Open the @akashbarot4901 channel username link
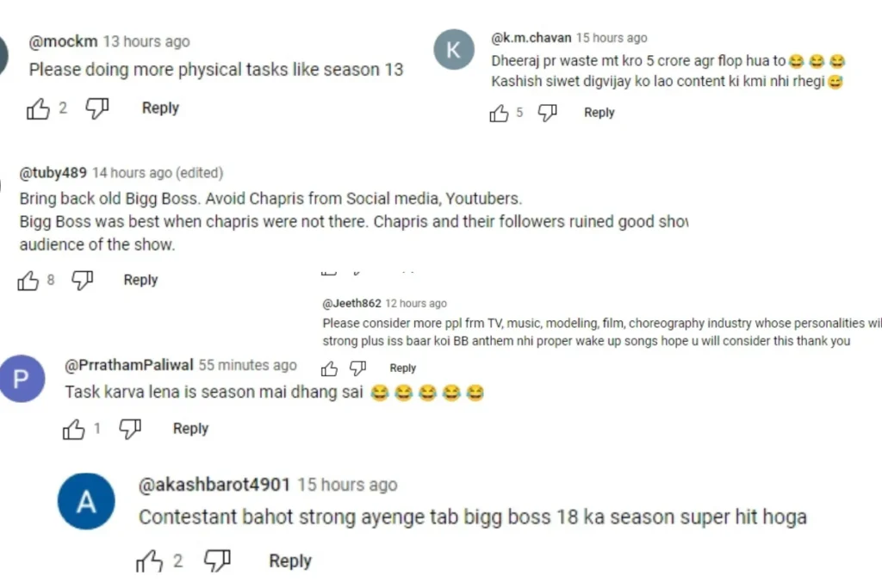Viewport: 882px width, 588px height. tap(214, 485)
